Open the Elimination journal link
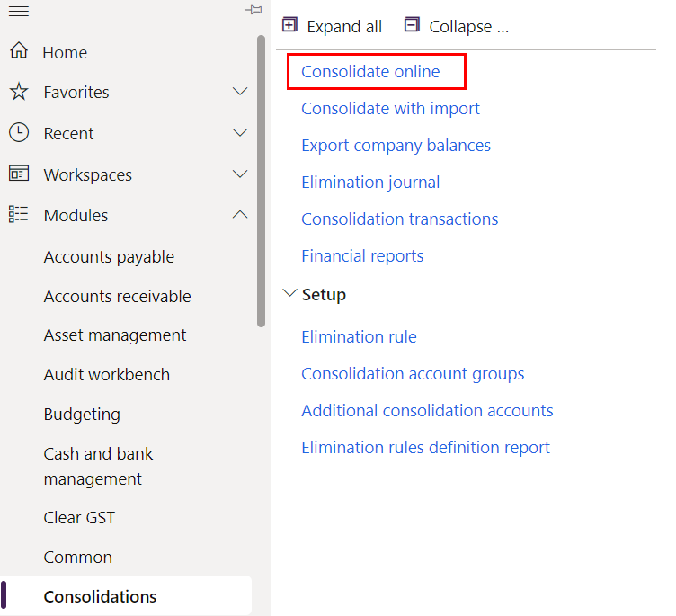Screen dimensions: 676x616 click(x=370, y=183)
